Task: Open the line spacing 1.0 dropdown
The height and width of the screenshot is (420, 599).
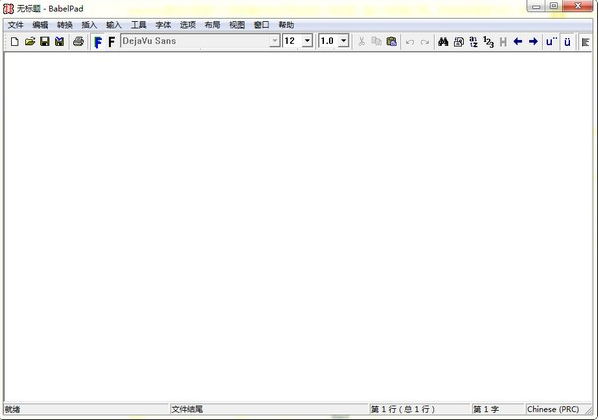Action: tap(343, 41)
